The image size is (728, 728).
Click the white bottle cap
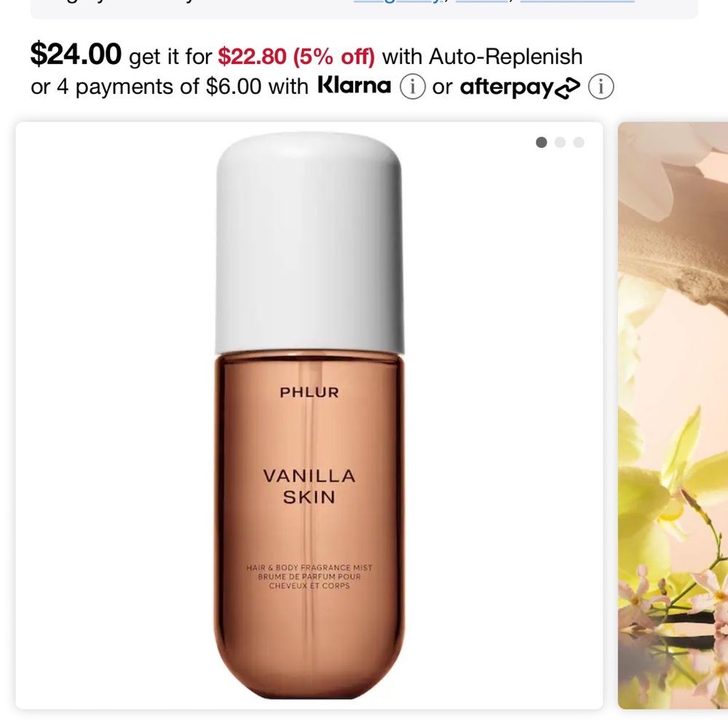pos(309,242)
